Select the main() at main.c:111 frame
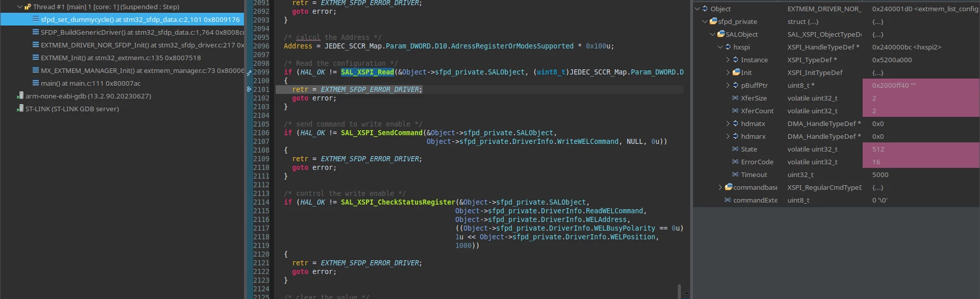 (x=122, y=83)
